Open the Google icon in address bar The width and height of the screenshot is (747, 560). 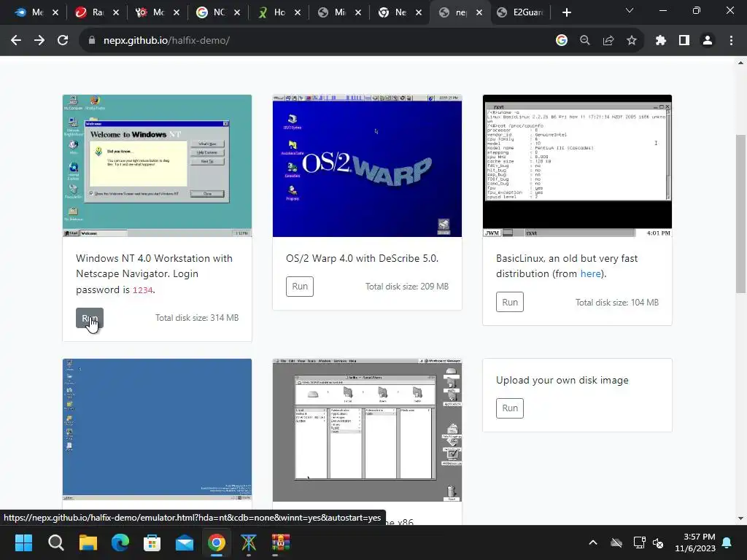[x=562, y=41]
